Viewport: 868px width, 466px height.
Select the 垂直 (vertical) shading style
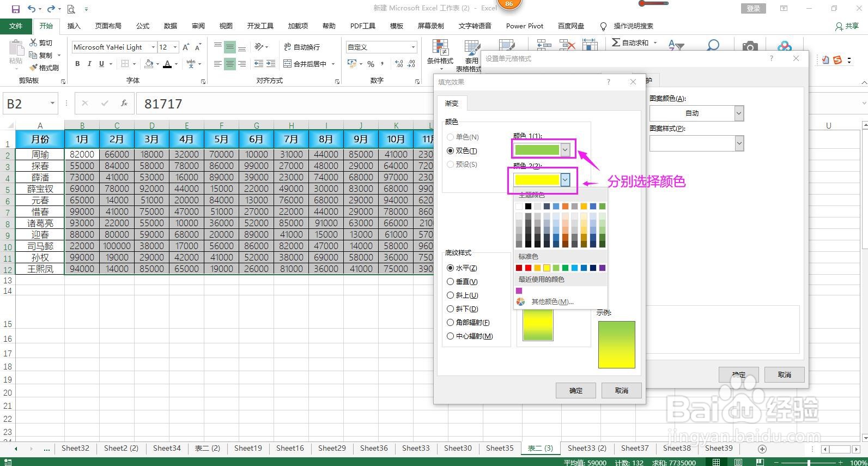450,281
